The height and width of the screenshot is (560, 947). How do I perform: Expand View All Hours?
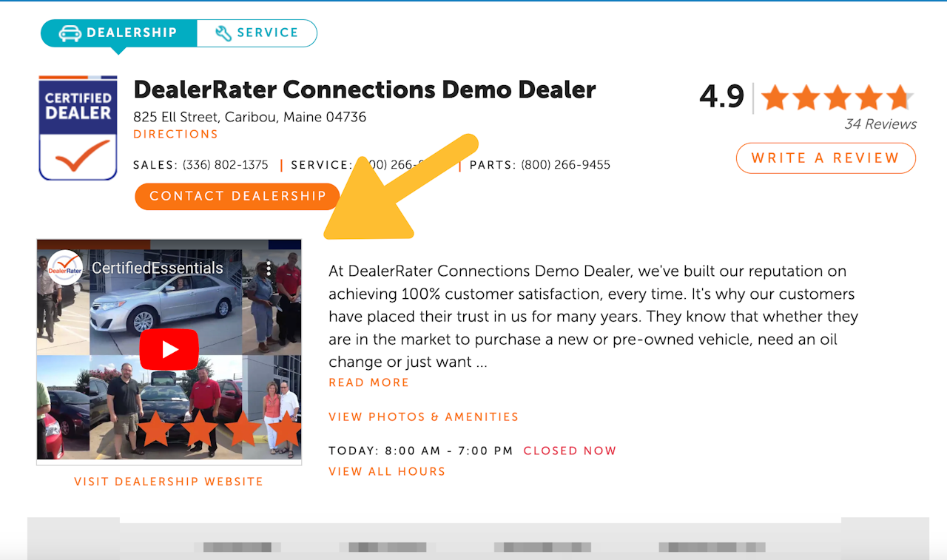387,472
